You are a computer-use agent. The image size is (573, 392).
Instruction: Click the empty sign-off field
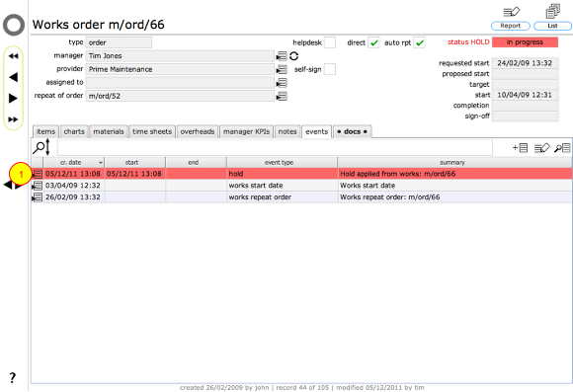coord(525,117)
